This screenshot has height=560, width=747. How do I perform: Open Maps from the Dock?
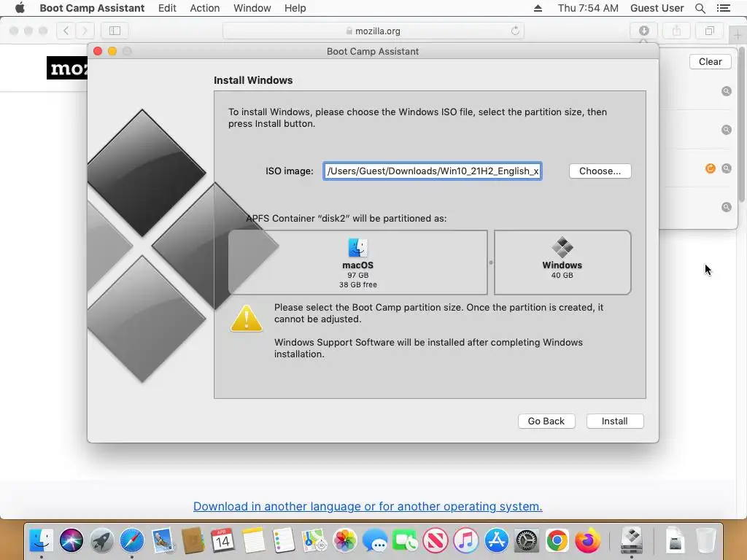(x=314, y=540)
